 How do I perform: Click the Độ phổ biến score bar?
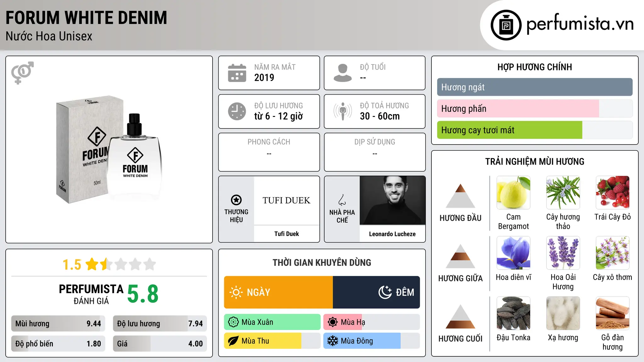coord(58,343)
